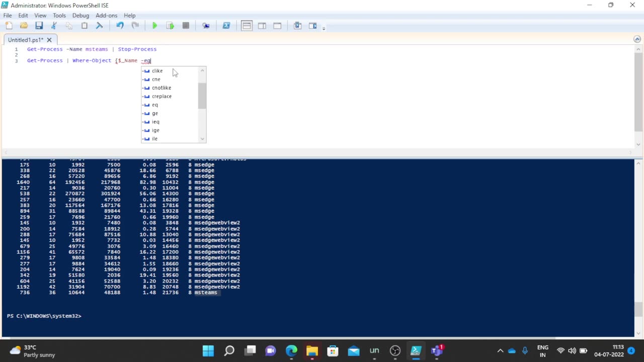Screen dimensions: 644x362
Task: Open Microsoft Store from the taskbar
Action: point(333,350)
